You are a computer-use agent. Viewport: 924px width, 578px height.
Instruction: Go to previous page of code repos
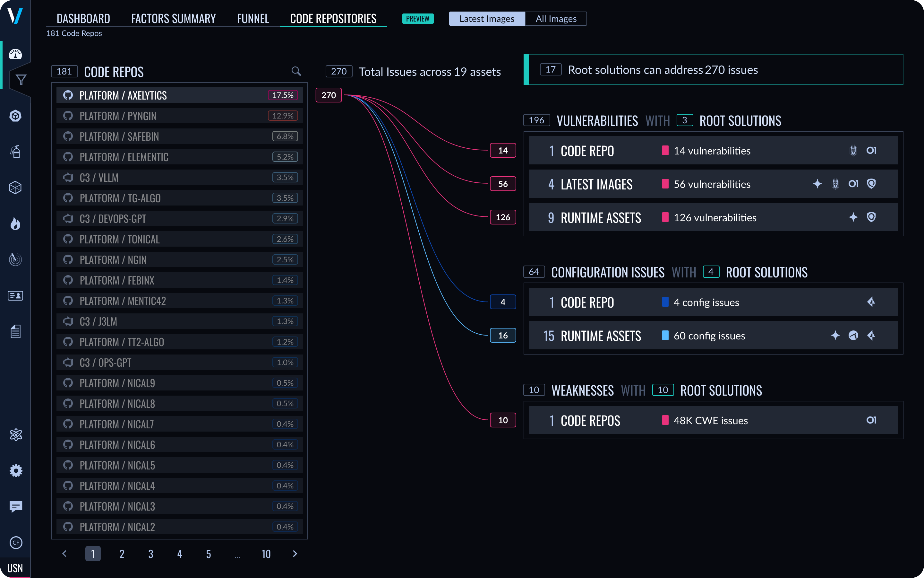click(x=64, y=554)
